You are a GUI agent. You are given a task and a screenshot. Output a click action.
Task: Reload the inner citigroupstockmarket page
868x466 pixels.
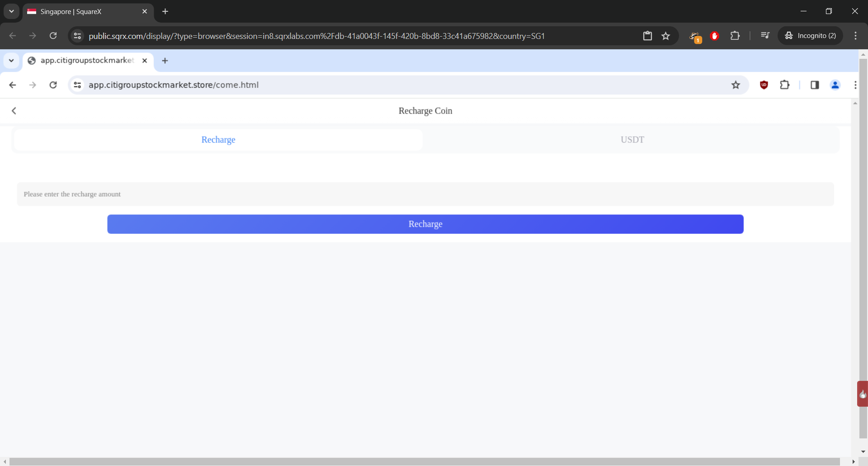tap(53, 85)
